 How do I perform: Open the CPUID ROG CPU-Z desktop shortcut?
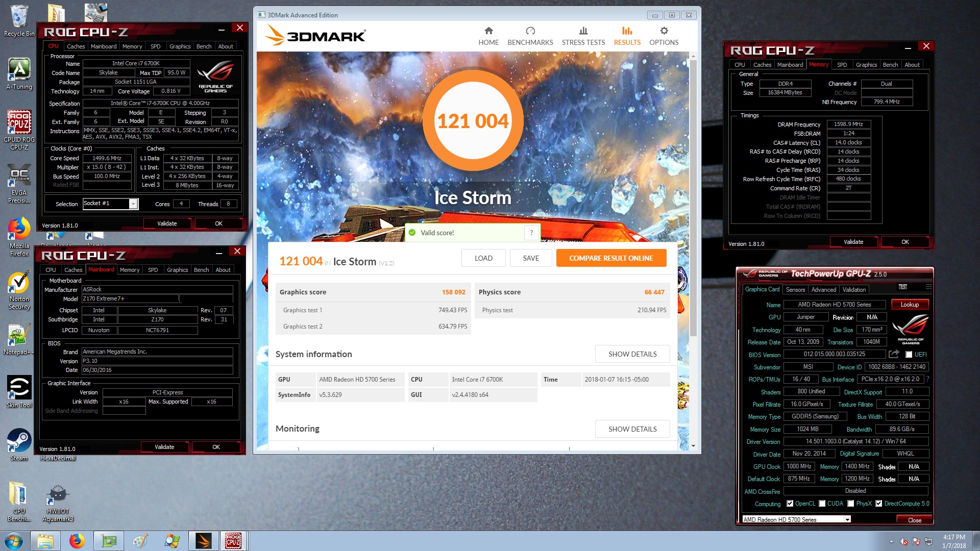pyautogui.click(x=19, y=130)
